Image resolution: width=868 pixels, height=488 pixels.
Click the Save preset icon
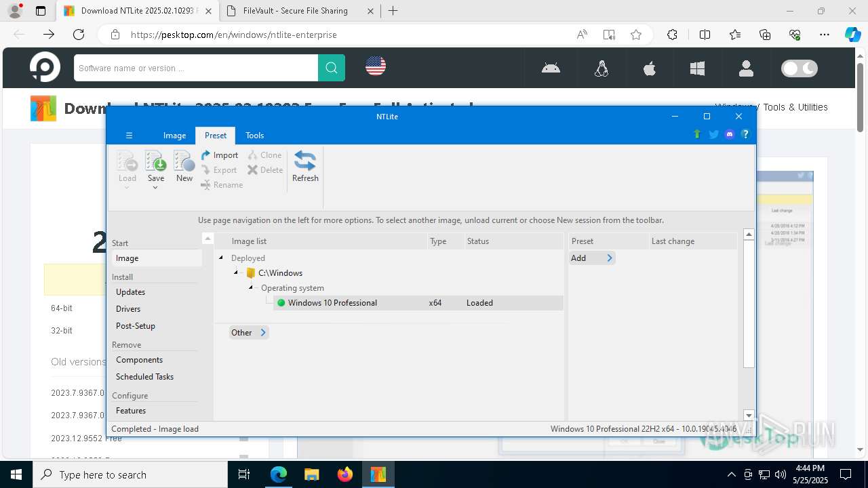[156, 162]
